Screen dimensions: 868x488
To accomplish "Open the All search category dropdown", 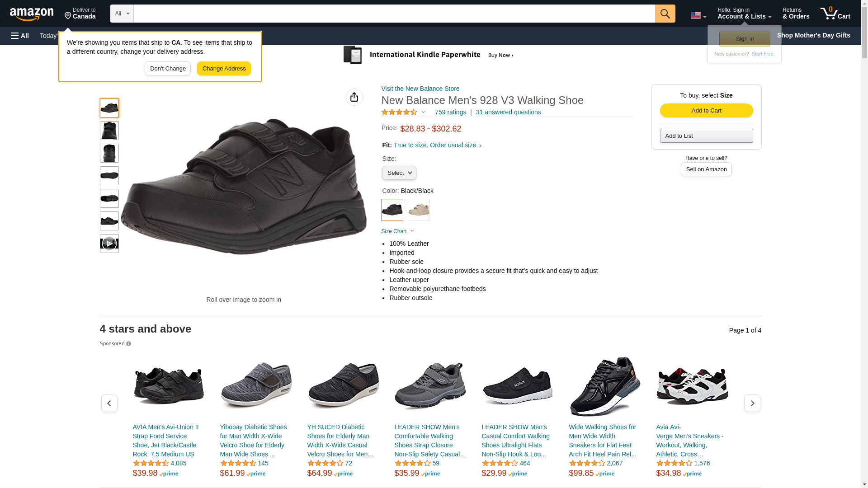I will 122,14.
